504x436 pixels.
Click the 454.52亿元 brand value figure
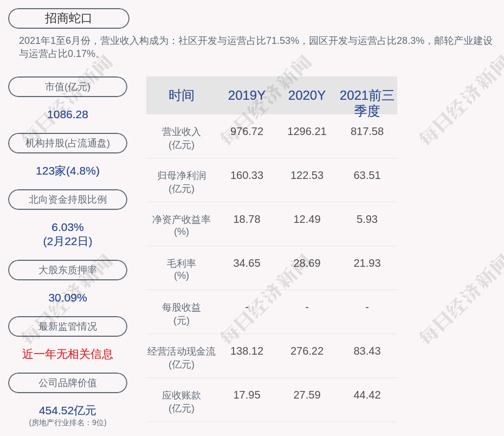click(x=68, y=411)
